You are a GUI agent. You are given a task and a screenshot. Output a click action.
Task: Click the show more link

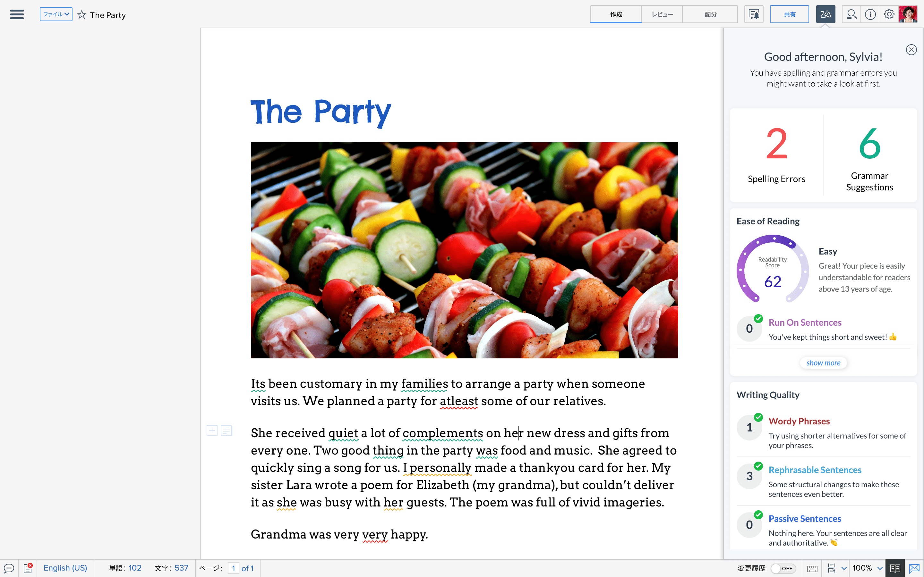coord(823,363)
